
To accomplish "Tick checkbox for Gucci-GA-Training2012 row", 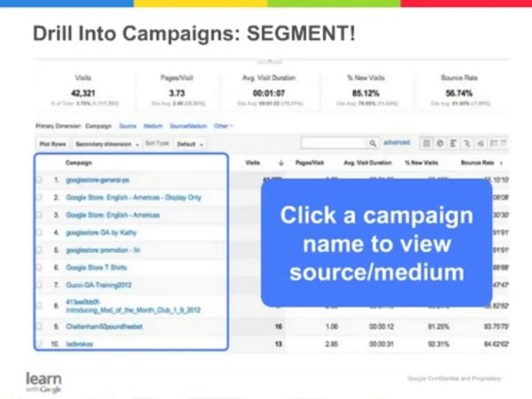I will [39, 285].
